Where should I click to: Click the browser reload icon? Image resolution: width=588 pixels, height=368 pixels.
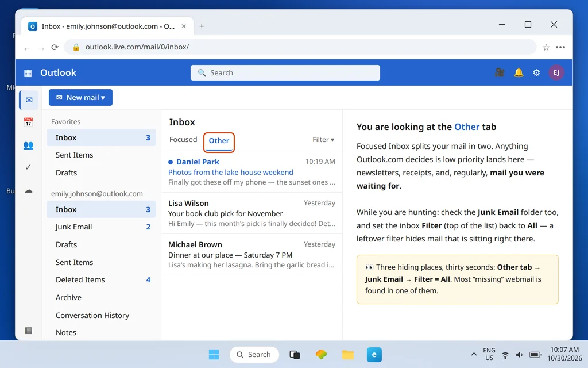55,47
